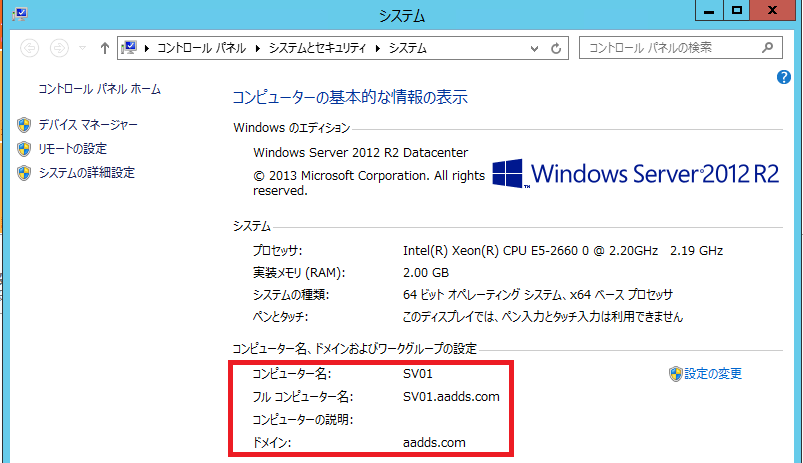This screenshot has width=803, height=463.
Task: Click the shield icon beside リモートの設定
Action: click(24, 149)
